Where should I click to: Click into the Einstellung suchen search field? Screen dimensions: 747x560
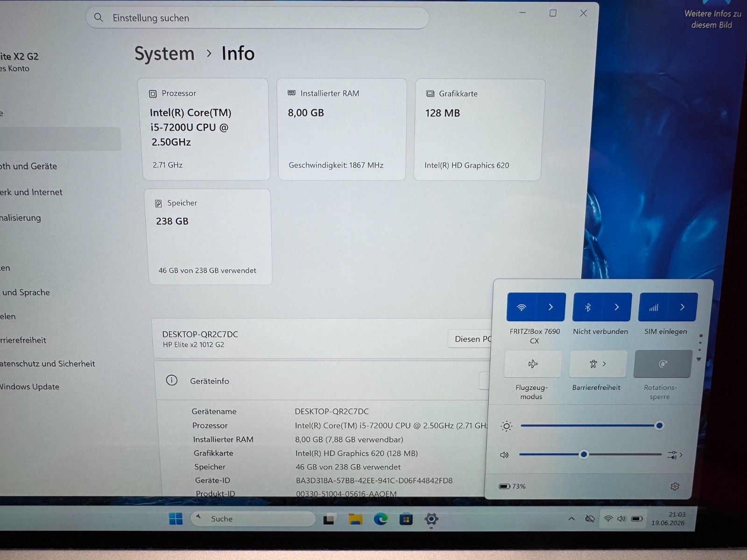[x=257, y=18]
